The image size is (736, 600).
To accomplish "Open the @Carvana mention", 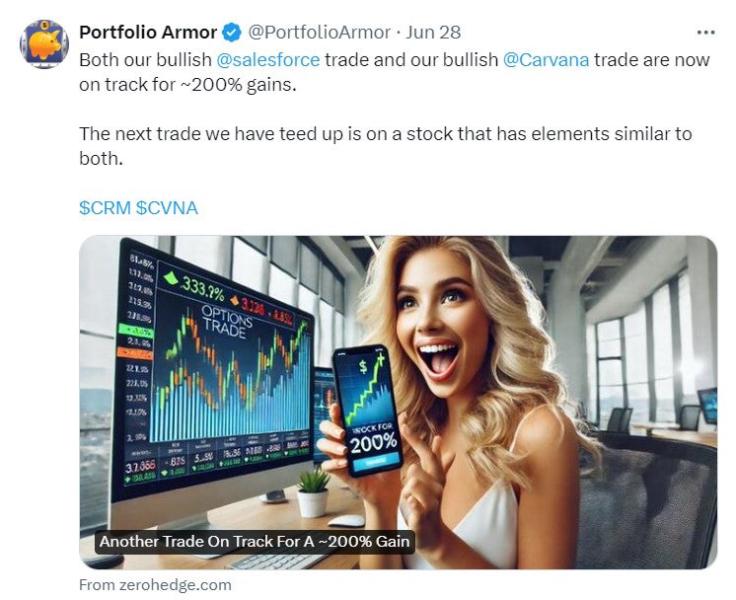I will pyautogui.click(x=545, y=60).
